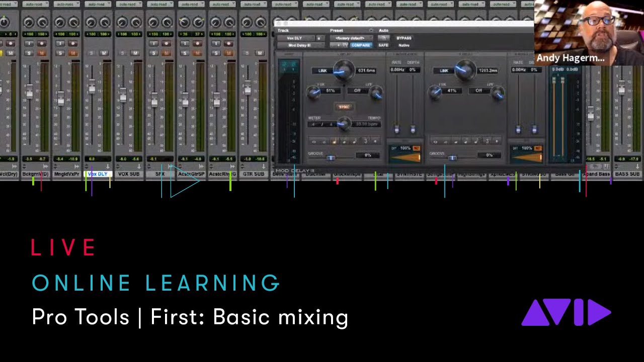The height and width of the screenshot is (362, 644).
Task: Open auto read dropdown on VOX SUB track
Action: (x=129, y=4)
